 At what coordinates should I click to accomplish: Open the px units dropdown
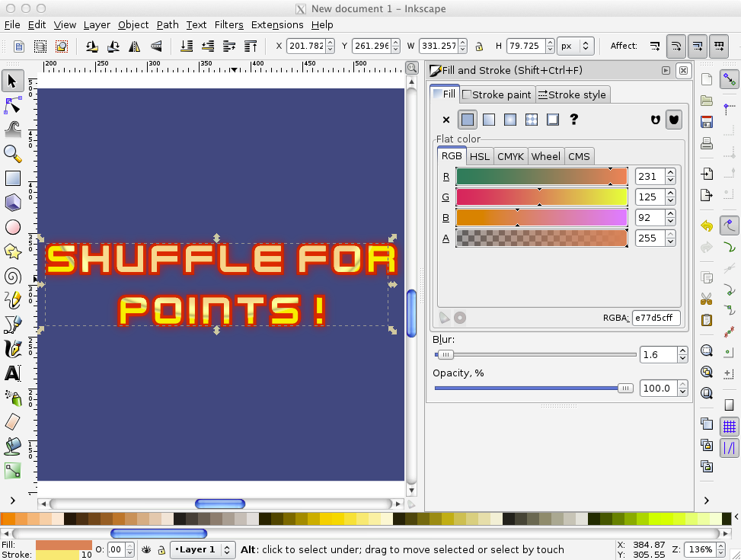575,46
